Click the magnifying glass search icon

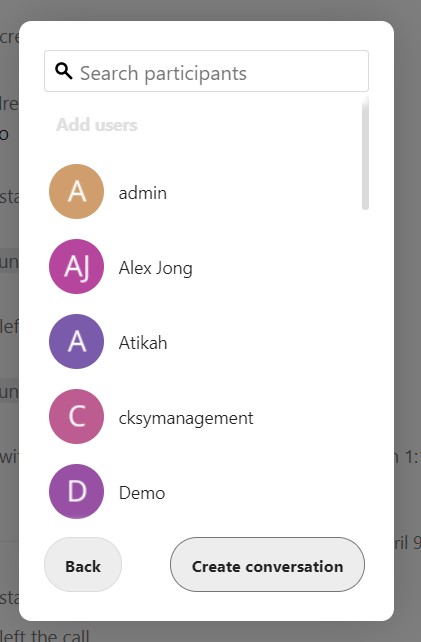tap(64, 71)
